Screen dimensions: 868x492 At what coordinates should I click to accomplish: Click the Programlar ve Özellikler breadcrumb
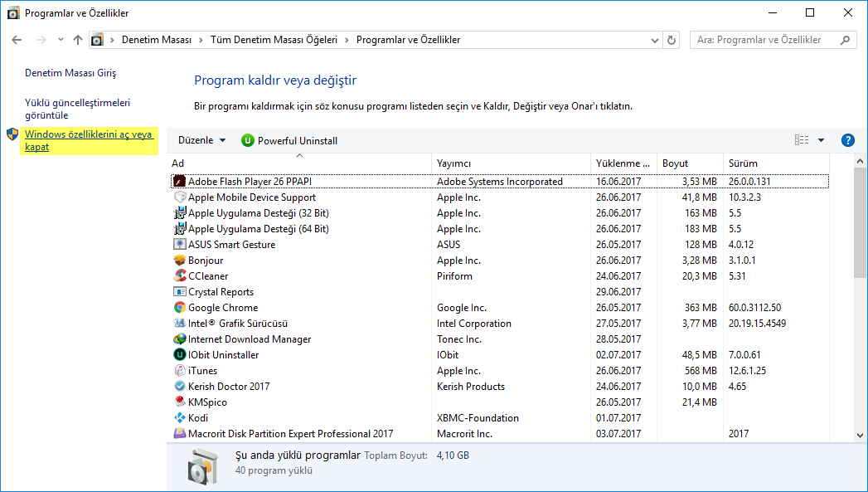click(409, 40)
